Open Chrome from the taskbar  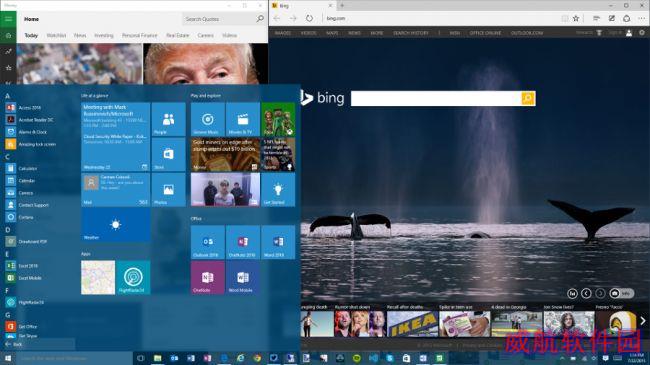pyautogui.click(x=257, y=358)
